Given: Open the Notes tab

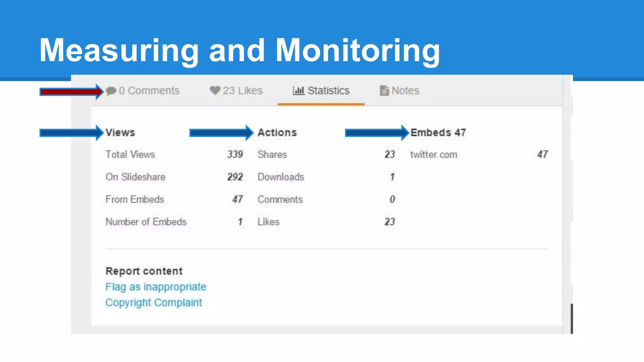Looking at the screenshot, I should click(405, 91).
